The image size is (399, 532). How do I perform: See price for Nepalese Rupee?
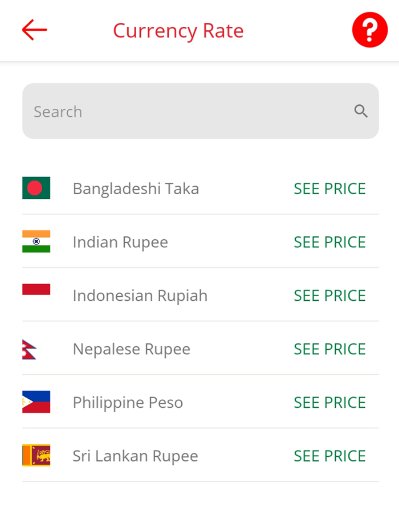pos(329,349)
